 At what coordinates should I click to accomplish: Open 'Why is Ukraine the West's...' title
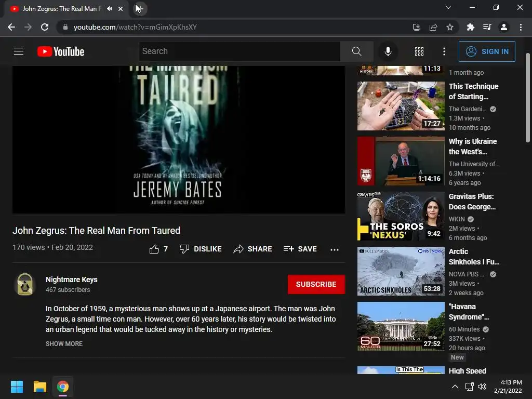473,146
